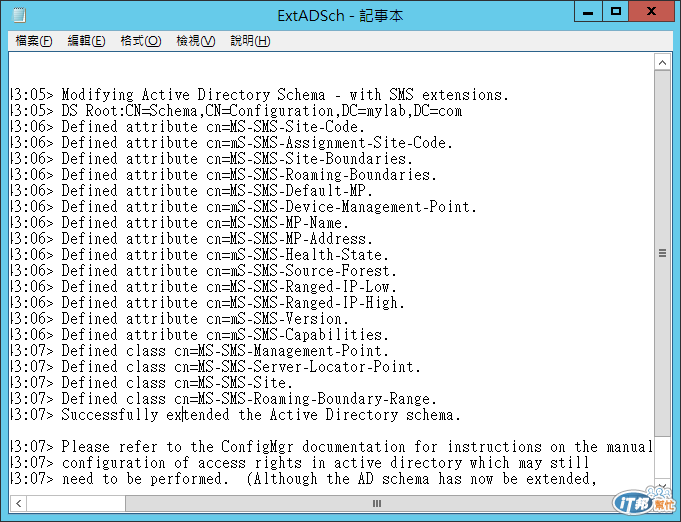Click text 'cn=mS-SMS-Capabilities.'
Image resolution: width=681 pixels, height=522 pixels.
297,335
